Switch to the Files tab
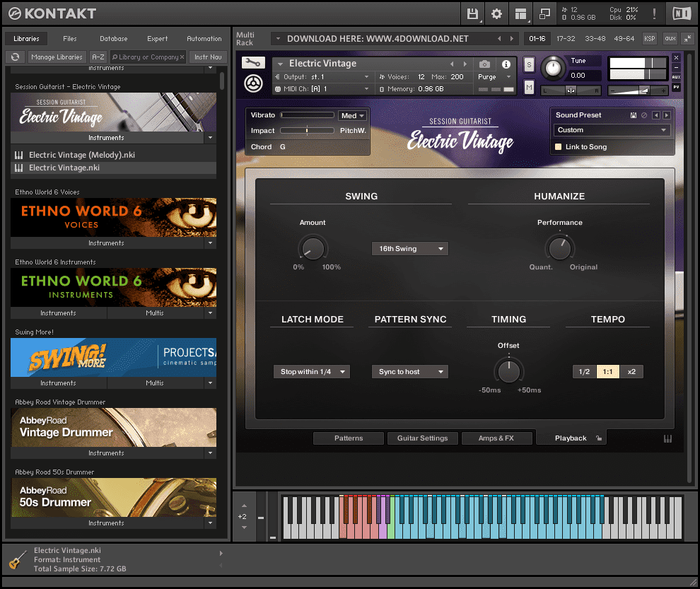700x589 pixels. pyautogui.click(x=70, y=38)
